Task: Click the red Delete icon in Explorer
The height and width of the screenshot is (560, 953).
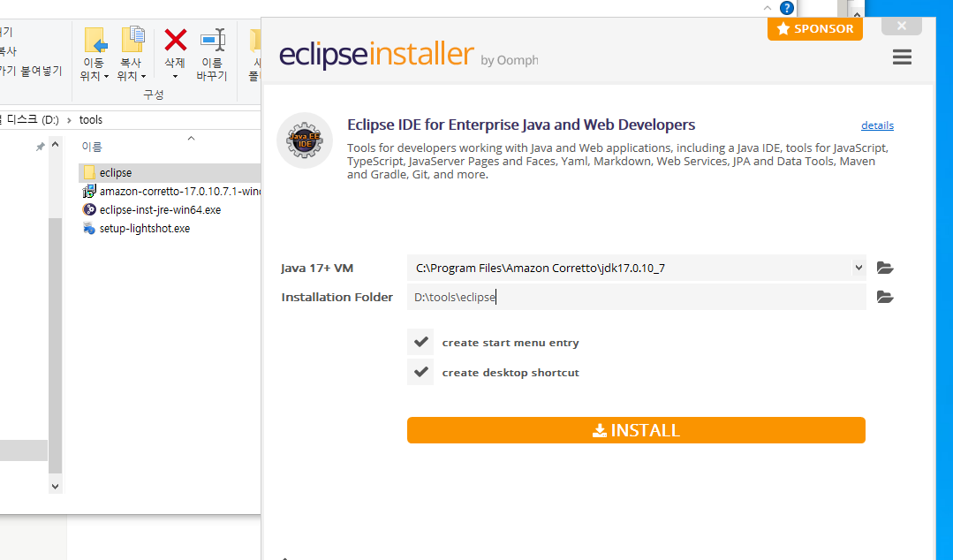Action: coord(175,40)
